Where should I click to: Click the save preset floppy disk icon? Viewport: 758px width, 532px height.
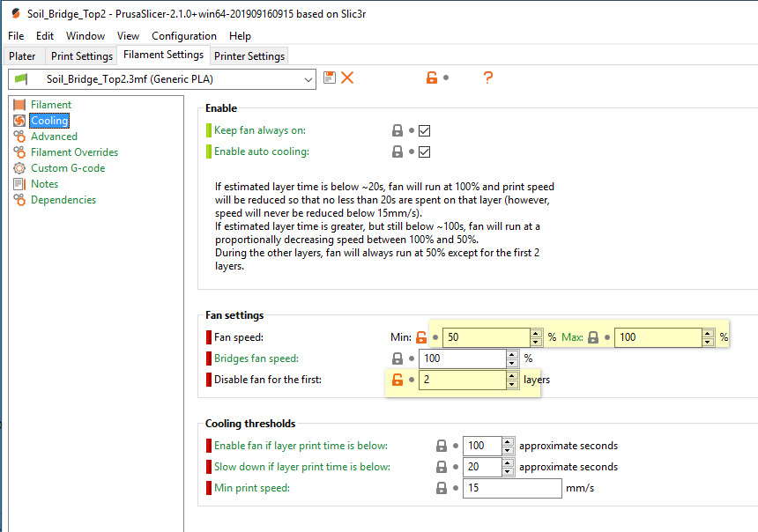point(330,78)
